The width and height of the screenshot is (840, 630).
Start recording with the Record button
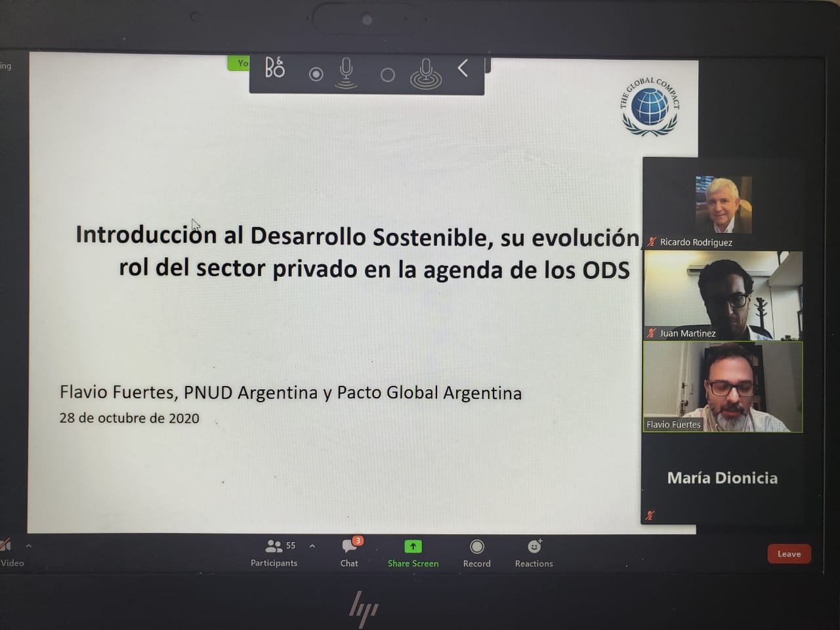tap(477, 553)
